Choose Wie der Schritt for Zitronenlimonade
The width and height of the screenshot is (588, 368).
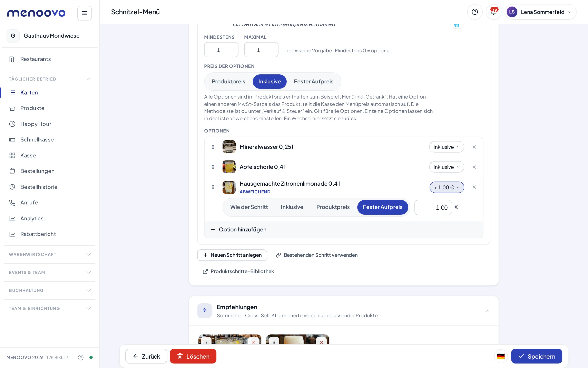click(249, 207)
